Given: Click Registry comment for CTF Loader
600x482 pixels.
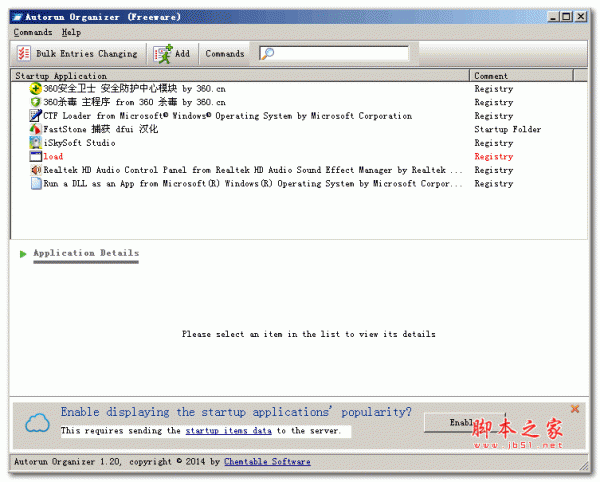Looking at the screenshot, I should (494, 116).
